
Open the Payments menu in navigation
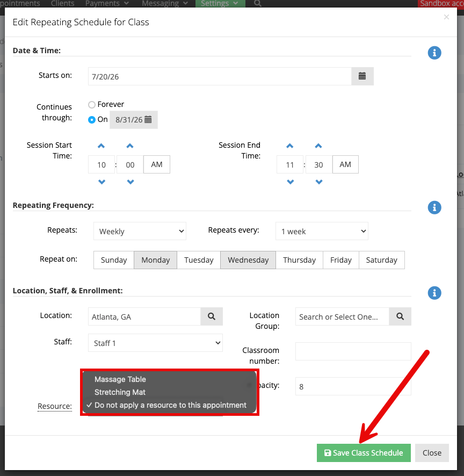click(x=107, y=3)
